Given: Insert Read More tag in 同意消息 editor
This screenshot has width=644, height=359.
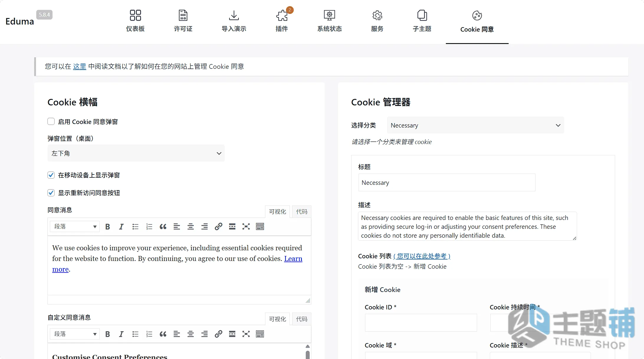Looking at the screenshot, I should pyautogui.click(x=232, y=226).
